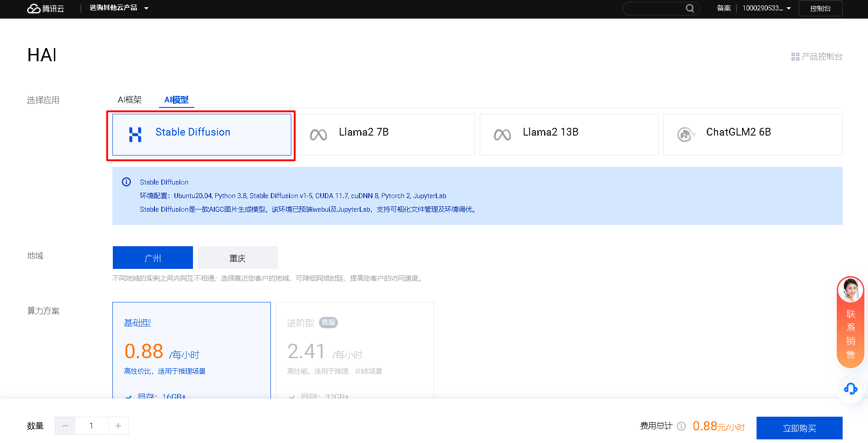Click the 环境配置 Ubuntu20.04 description line

(293, 196)
